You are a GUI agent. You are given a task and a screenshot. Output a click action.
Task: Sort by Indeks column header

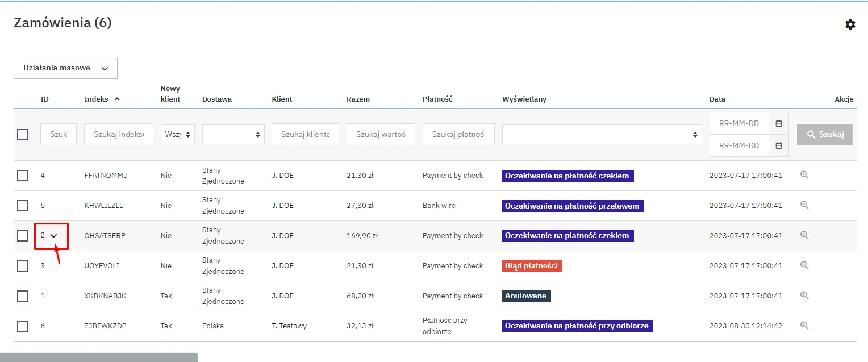tap(97, 99)
